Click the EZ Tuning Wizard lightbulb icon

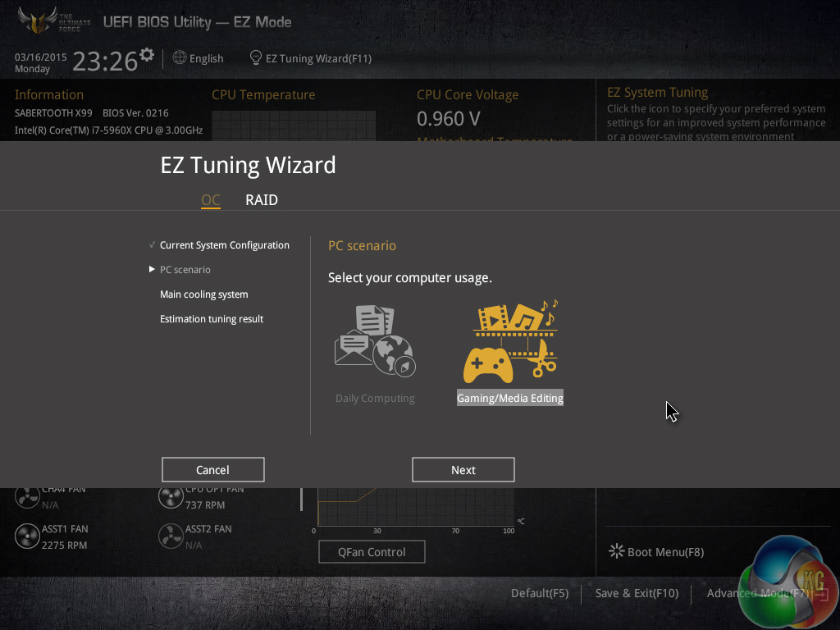(256, 57)
